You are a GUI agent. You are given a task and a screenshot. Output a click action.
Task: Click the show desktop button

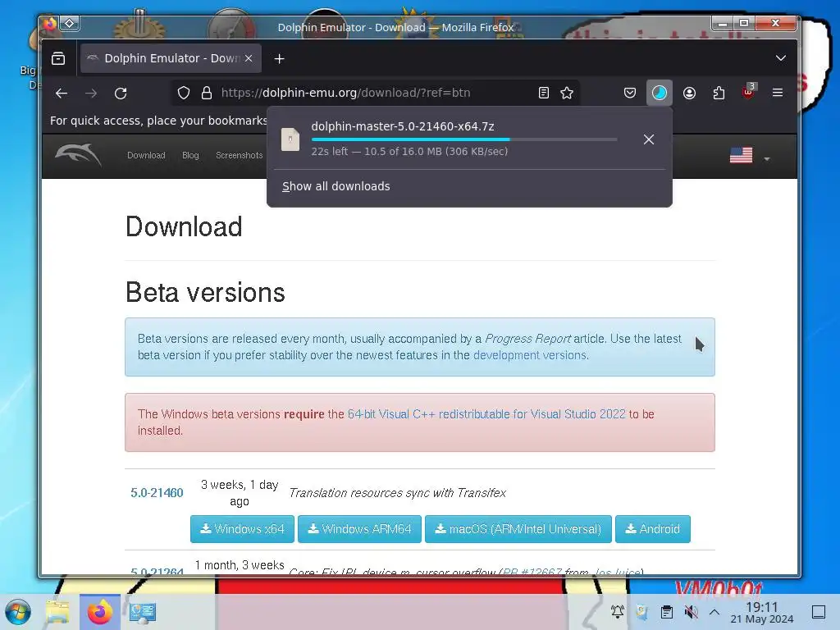click(818, 611)
